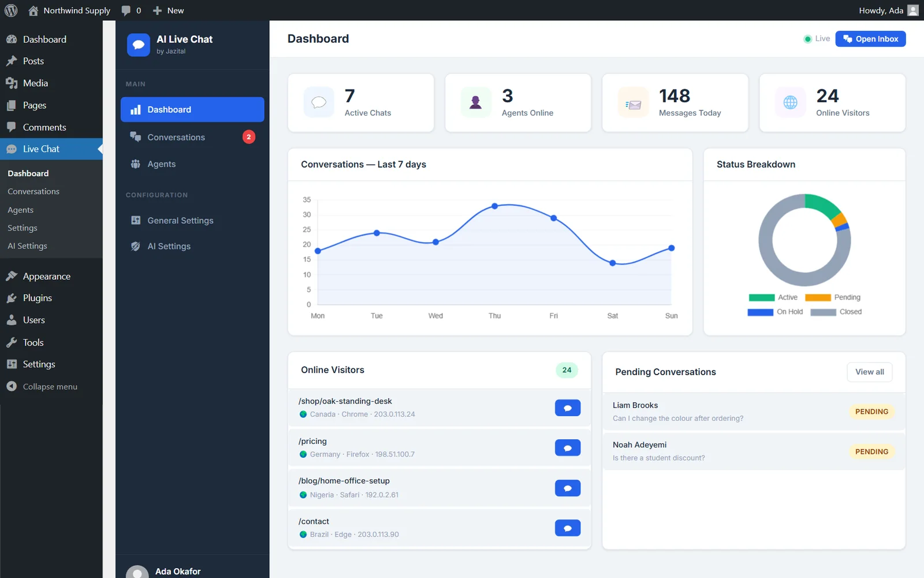This screenshot has height=578, width=924.
Task: Open Conversations in AI Live Chat sidebar
Action: (192, 137)
